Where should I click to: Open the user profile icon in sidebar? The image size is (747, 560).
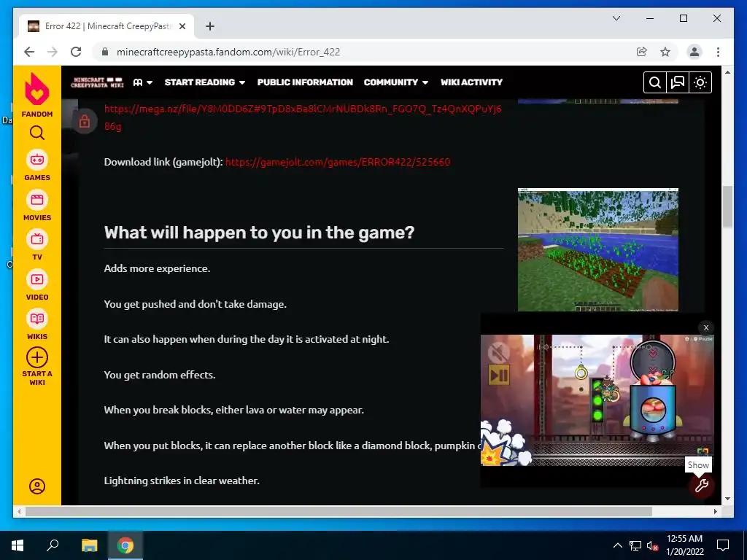pyautogui.click(x=37, y=486)
